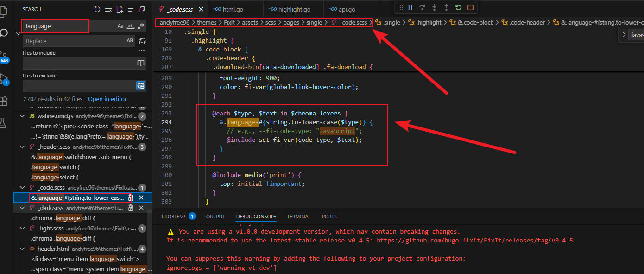The width and height of the screenshot is (644, 274).
Task: Switch to the TERMINAL panel tab
Action: pyautogui.click(x=299, y=217)
